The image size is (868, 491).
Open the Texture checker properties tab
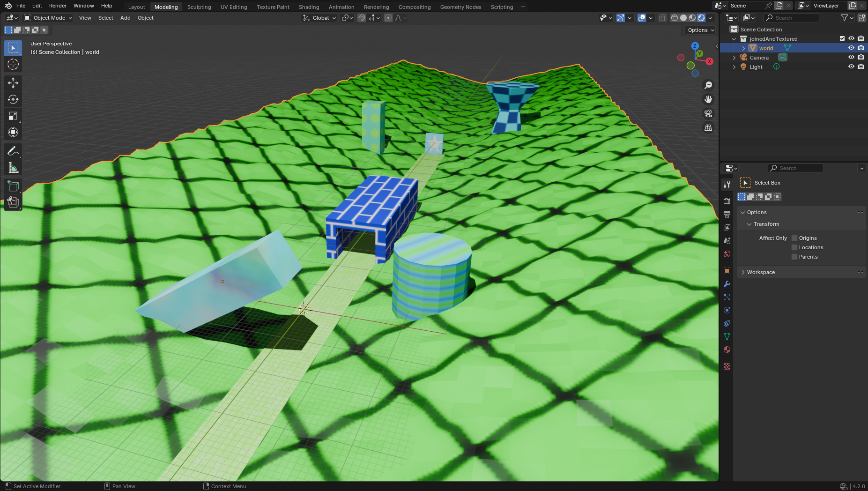(727, 366)
